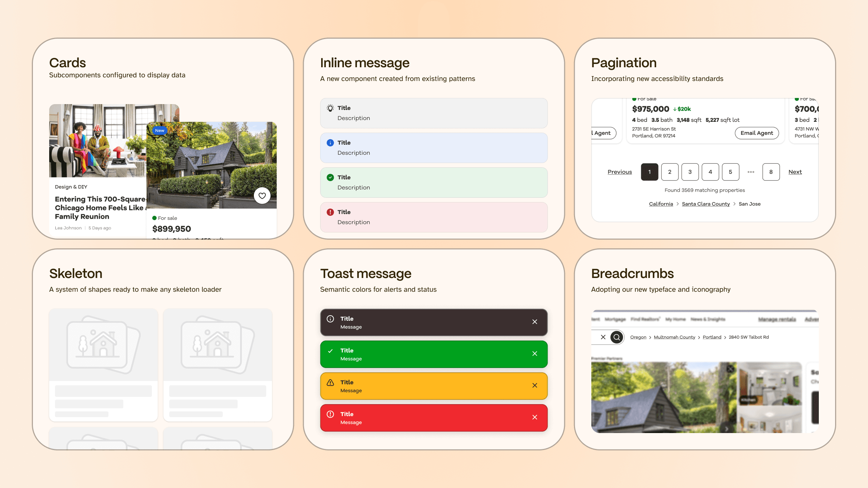This screenshot has height=488, width=868.
Task: Click the warning triangle icon in yellow toast
Action: 330,382
